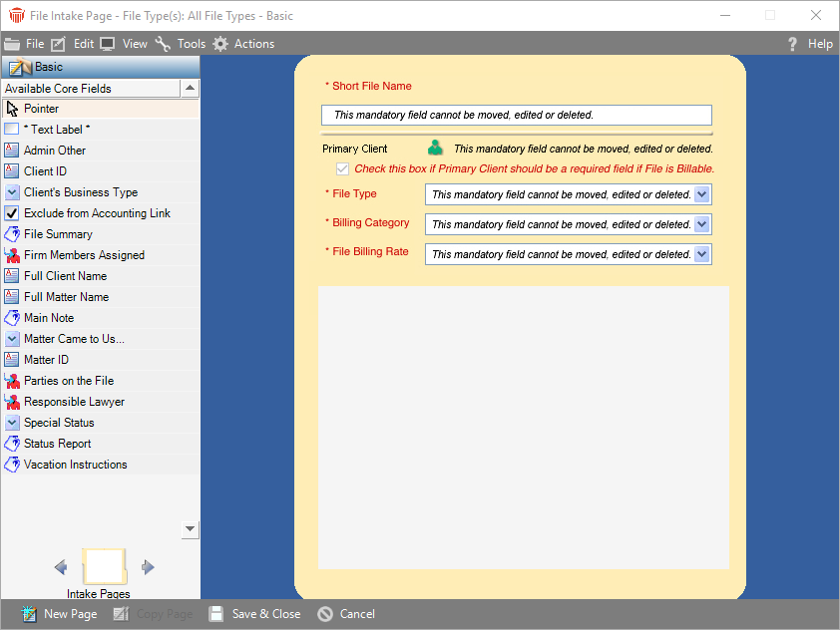840x630 pixels.
Task: Click the green Primary Client person icon
Action: 435,149
